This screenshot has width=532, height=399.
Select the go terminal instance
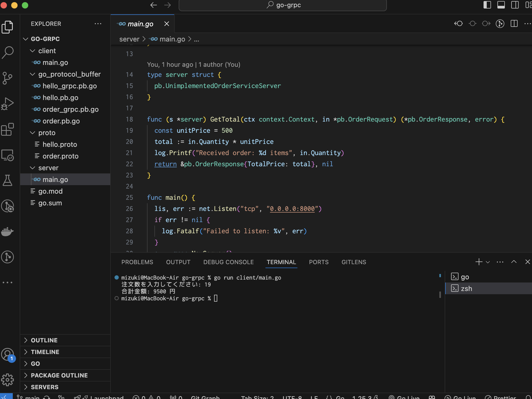[x=465, y=277]
